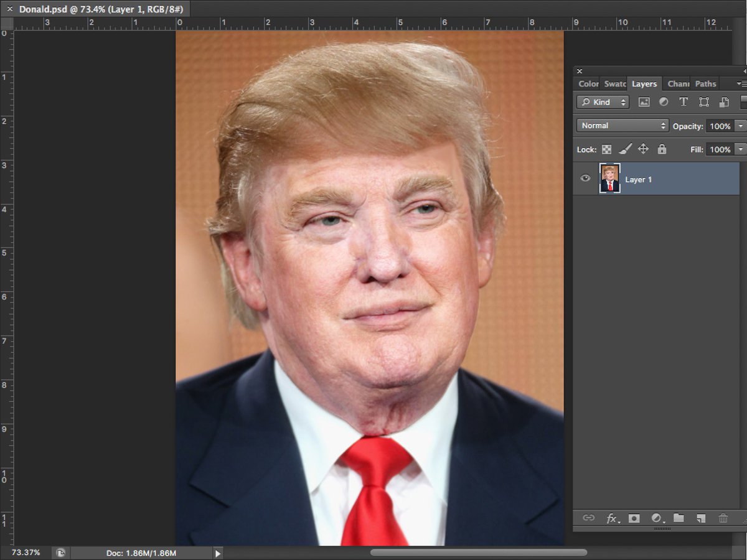Click the Fill 100% field

pos(720,149)
